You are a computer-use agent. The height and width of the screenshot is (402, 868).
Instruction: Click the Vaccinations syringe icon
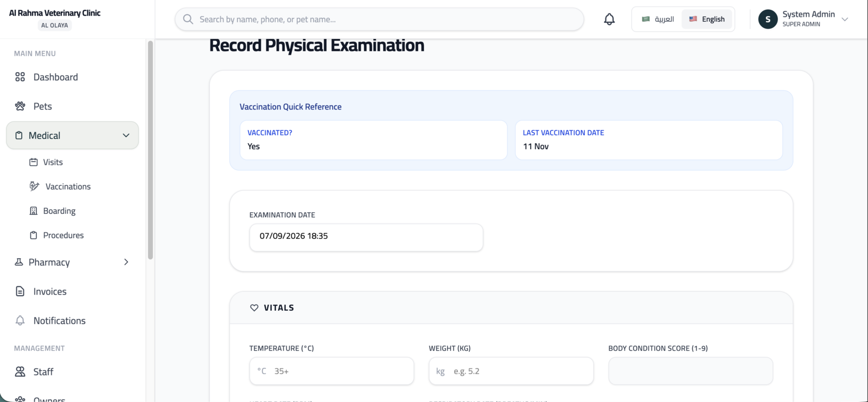coord(34,187)
